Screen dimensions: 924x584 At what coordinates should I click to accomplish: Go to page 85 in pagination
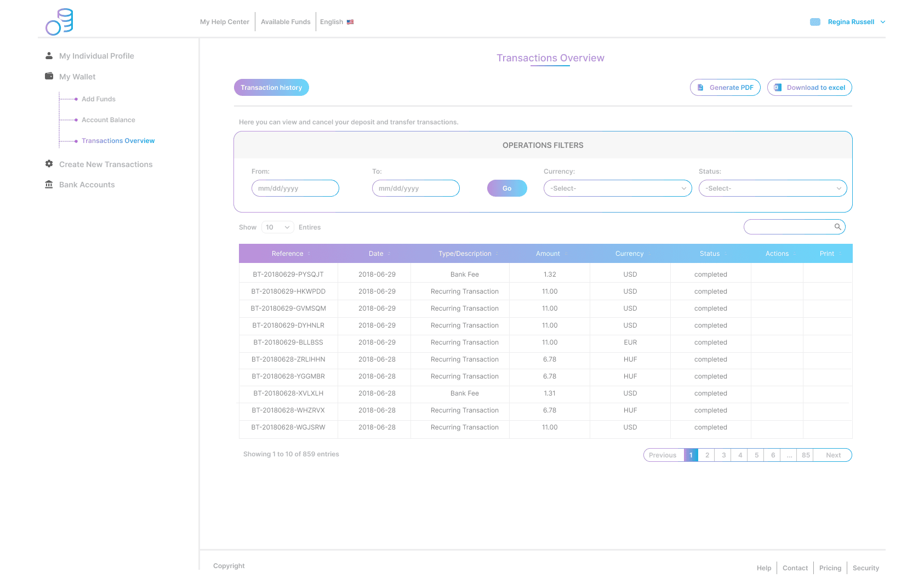(x=805, y=455)
